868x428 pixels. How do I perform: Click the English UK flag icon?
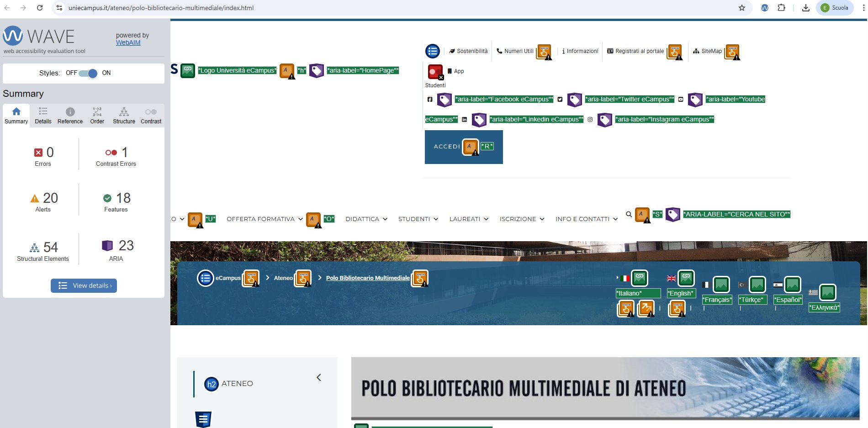coord(671,278)
